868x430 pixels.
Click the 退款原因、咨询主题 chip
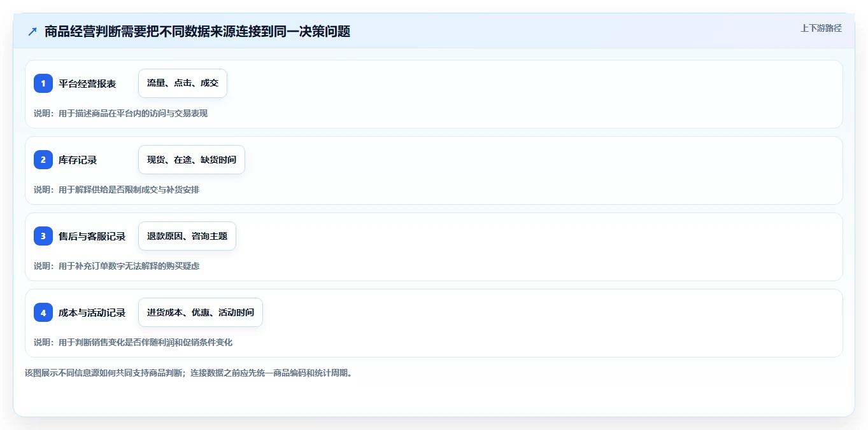click(187, 236)
